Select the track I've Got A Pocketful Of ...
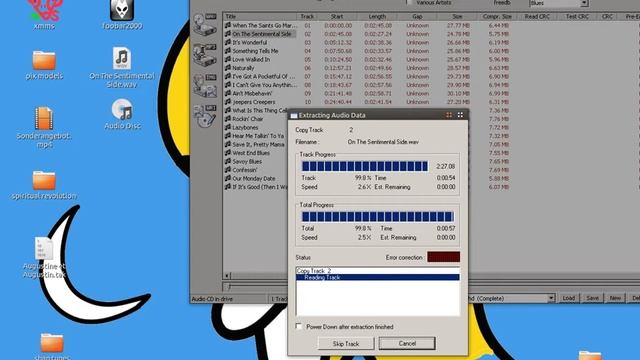640x360 pixels. tap(263, 76)
